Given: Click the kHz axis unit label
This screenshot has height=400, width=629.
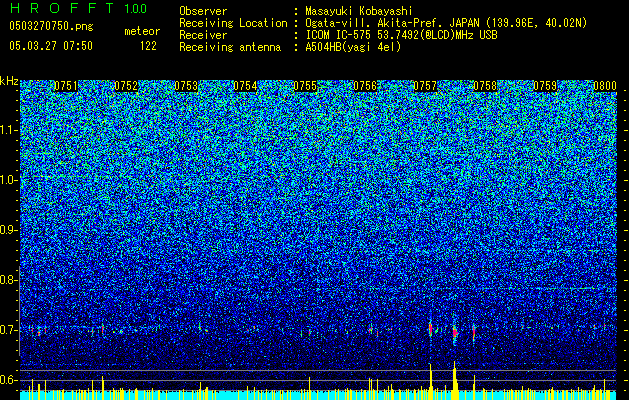Looking at the screenshot, I should point(9,81).
